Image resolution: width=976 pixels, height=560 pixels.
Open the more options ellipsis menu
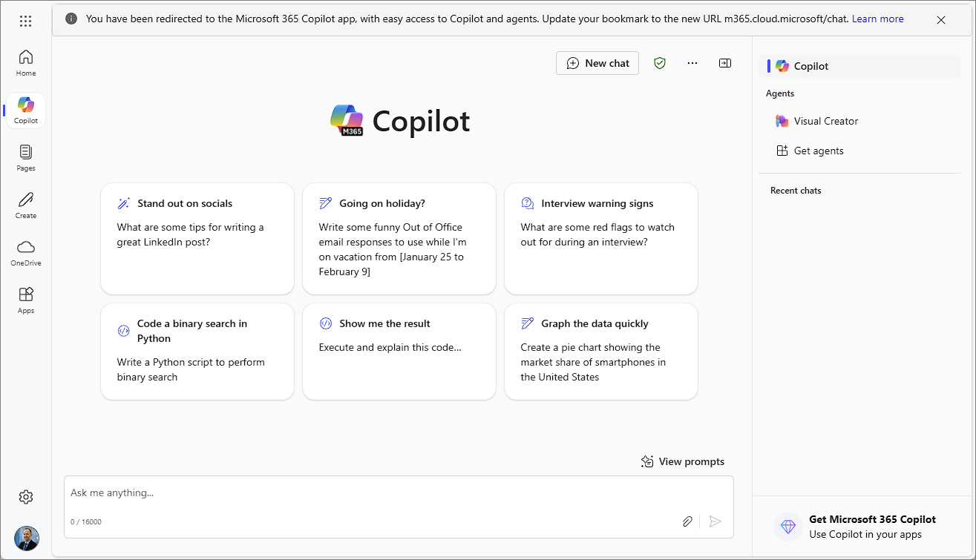coord(692,63)
